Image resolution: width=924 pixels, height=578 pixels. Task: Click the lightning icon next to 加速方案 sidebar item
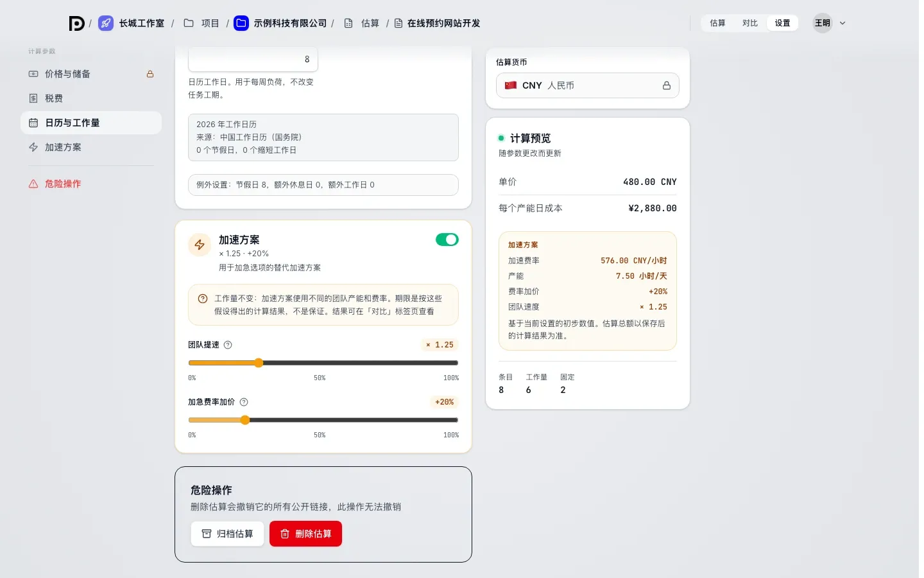click(33, 147)
